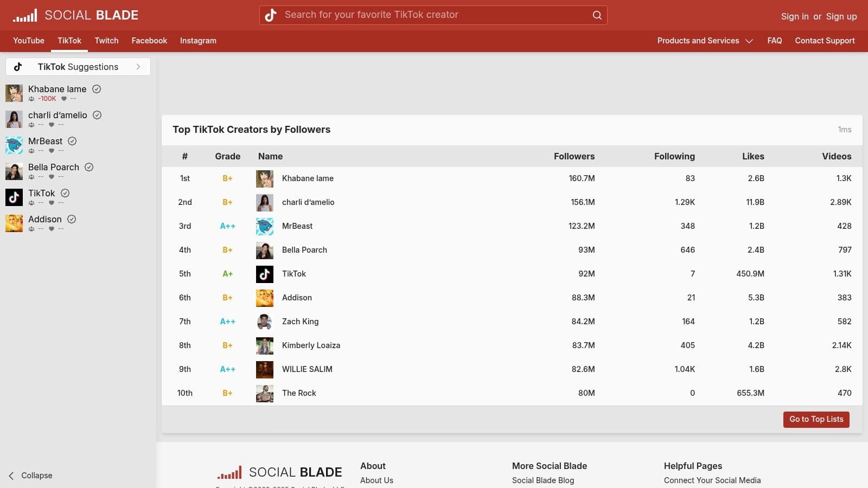868x488 pixels.
Task: Click the TikTok icon beside Suggestions heading
Action: tap(18, 67)
